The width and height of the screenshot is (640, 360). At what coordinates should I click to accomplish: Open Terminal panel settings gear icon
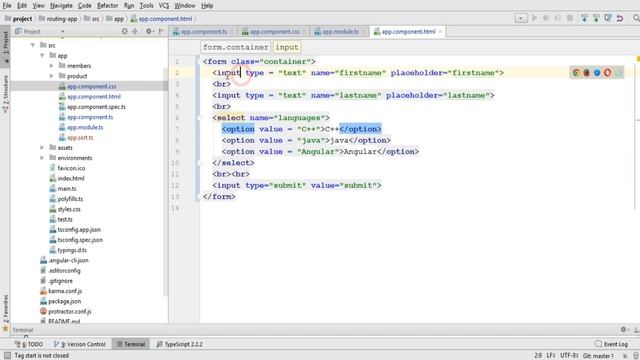(624, 329)
